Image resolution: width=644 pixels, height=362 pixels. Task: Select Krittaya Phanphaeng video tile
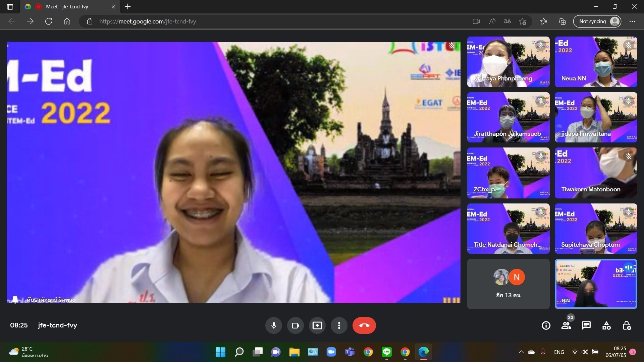tap(508, 62)
